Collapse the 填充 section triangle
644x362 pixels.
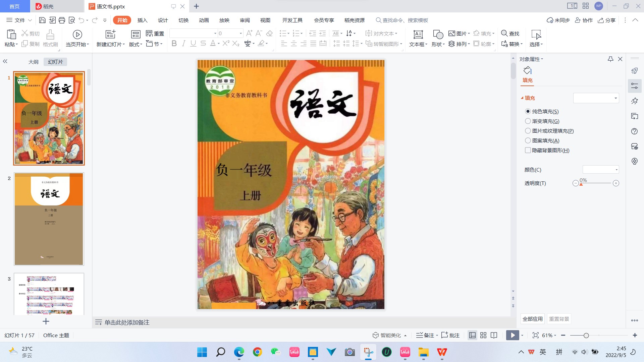tap(522, 98)
